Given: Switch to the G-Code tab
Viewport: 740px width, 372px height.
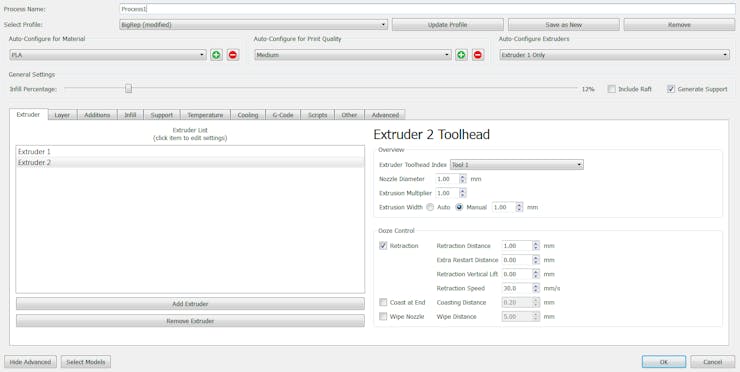Looking at the screenshot, I should pos(283,115).
